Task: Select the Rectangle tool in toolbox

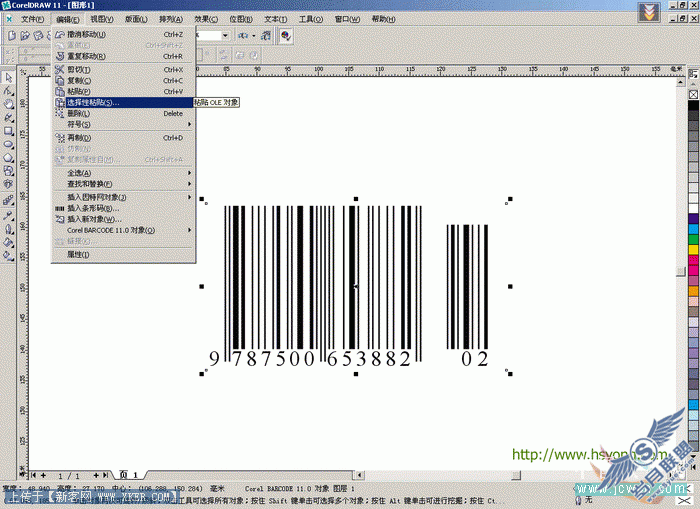Action: coord(8,131)
